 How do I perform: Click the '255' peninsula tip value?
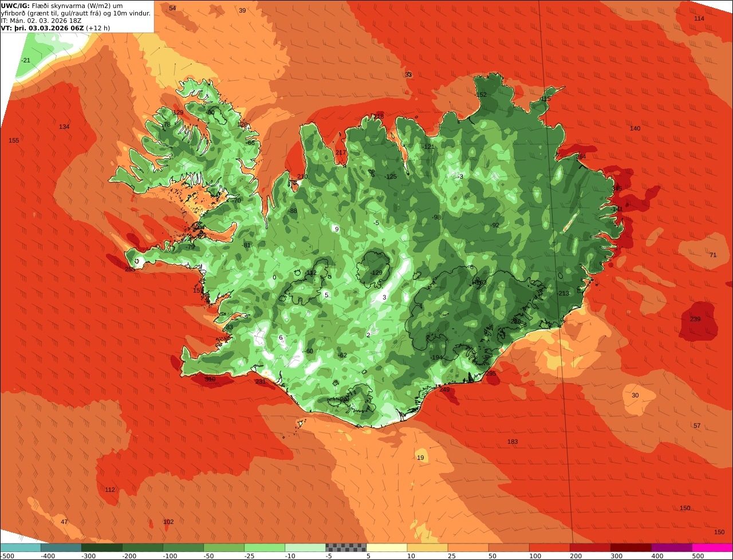(130, 269)
